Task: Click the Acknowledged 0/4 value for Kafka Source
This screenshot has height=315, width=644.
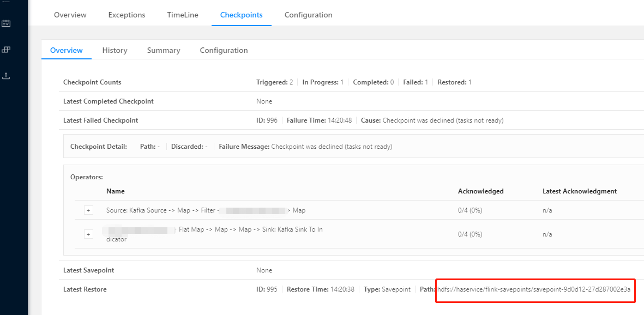Action: pyautogui.click(x=470, y=210)
